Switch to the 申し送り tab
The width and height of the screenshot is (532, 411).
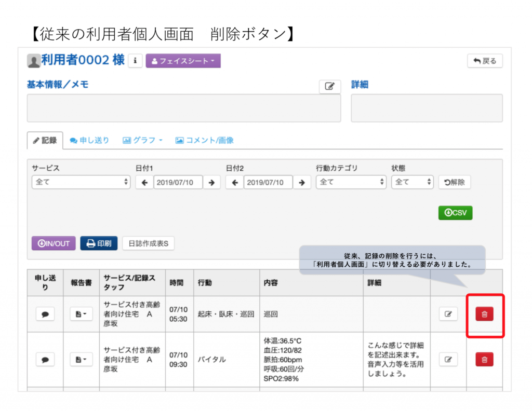[89, 140]
